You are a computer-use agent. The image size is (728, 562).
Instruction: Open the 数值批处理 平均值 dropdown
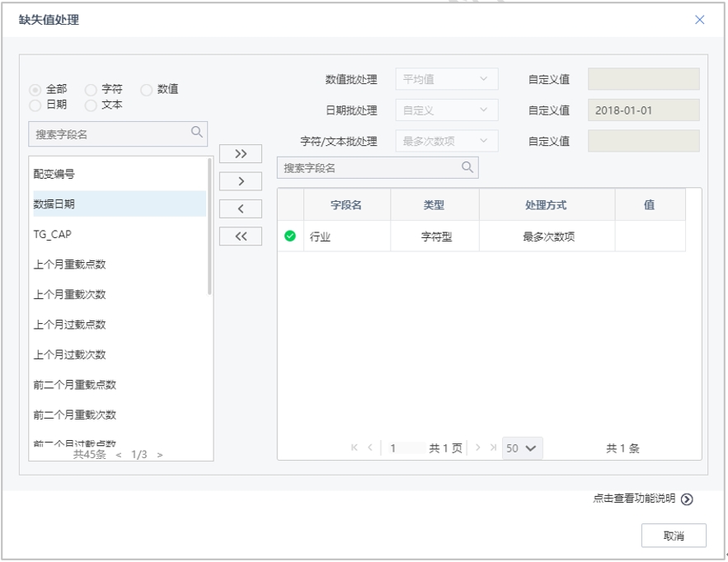click(445, 79)
